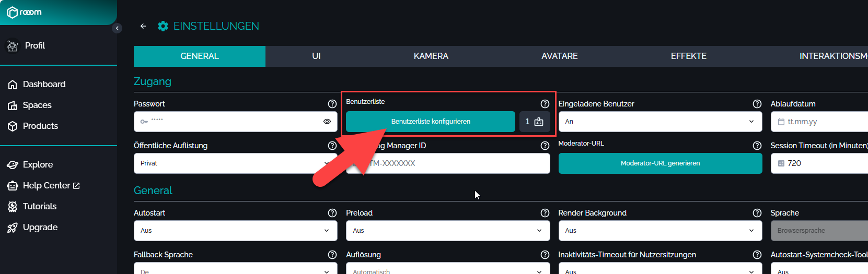Click the room logo in the sidebar
Screen dimensions: 868x274
pyautogui.click(x=25, y=13)
